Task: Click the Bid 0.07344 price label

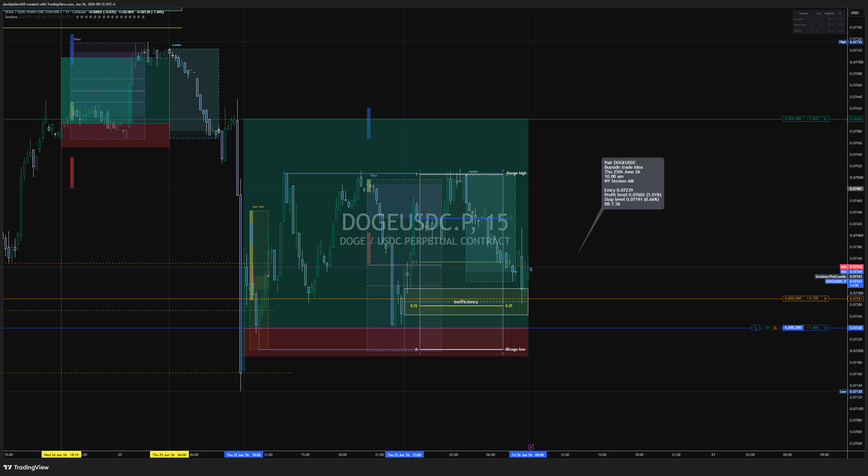Action: 851,271
